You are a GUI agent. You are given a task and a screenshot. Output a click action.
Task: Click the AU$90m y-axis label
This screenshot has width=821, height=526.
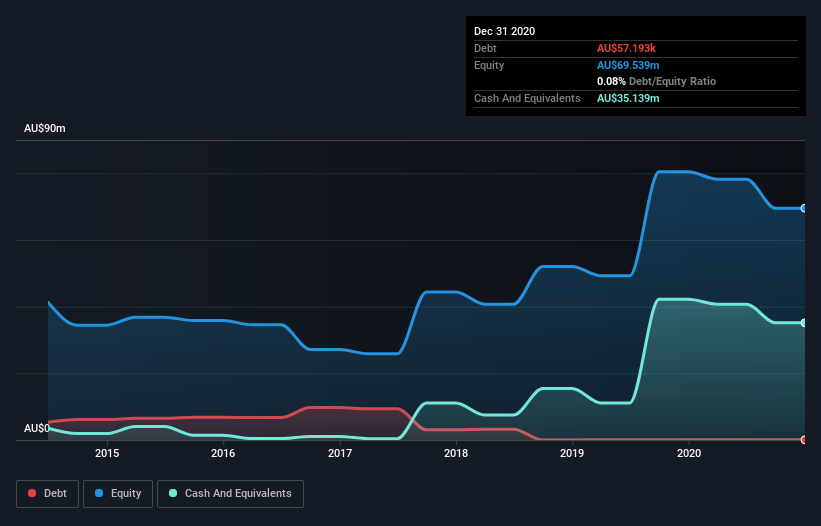pyautogui.click(x=45, y=128)
